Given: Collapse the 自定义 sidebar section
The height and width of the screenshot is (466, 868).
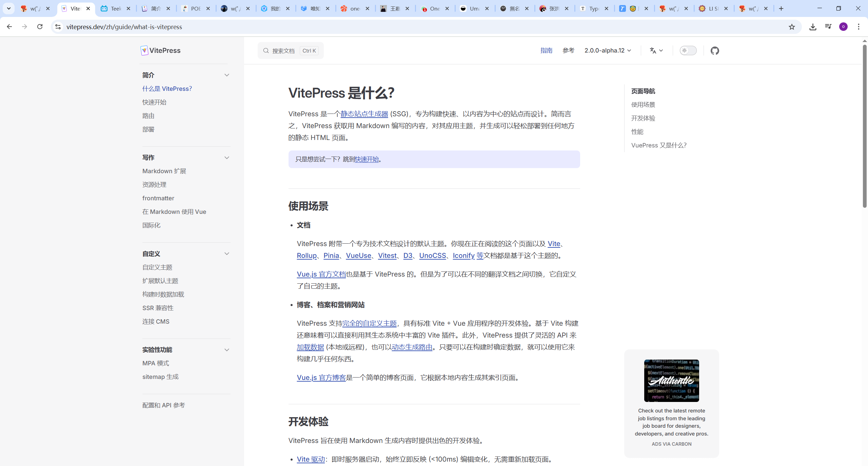Looking at the screenshot, I should click(x=227, y=254).
